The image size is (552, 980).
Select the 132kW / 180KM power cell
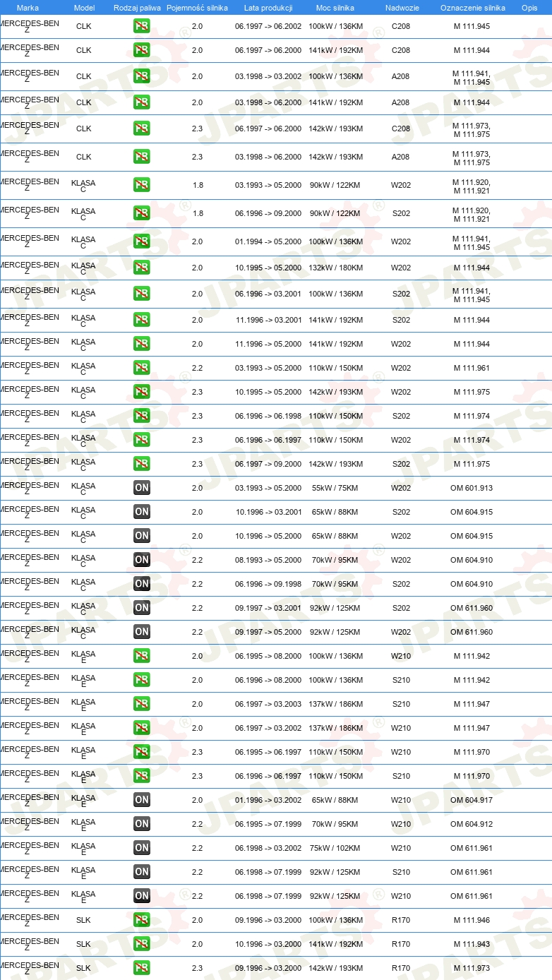coord(335,268)
